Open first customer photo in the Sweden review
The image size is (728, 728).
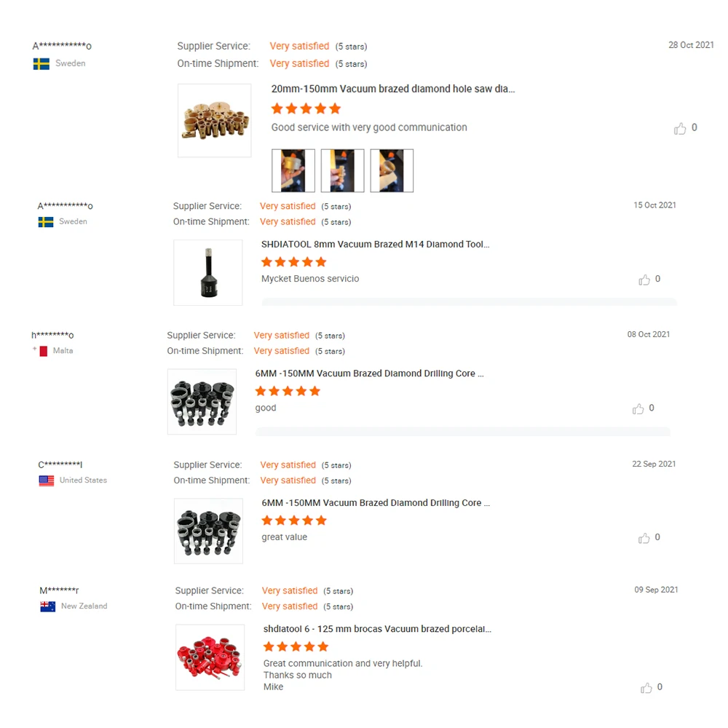293,171
